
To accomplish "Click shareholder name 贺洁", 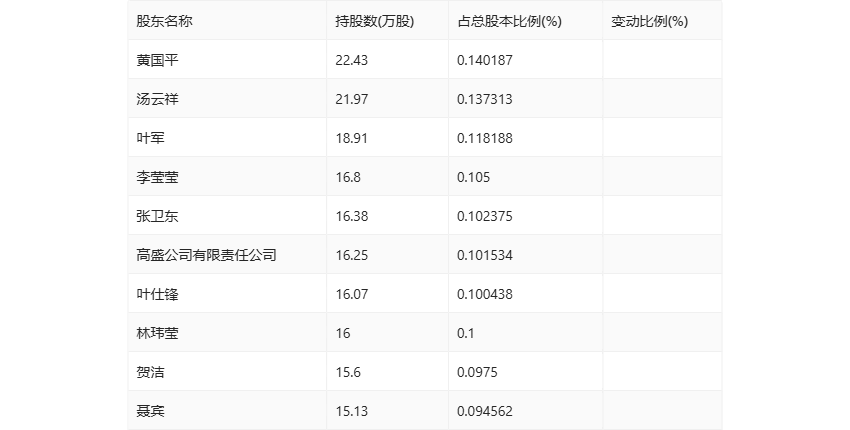I will coord(150,372).
